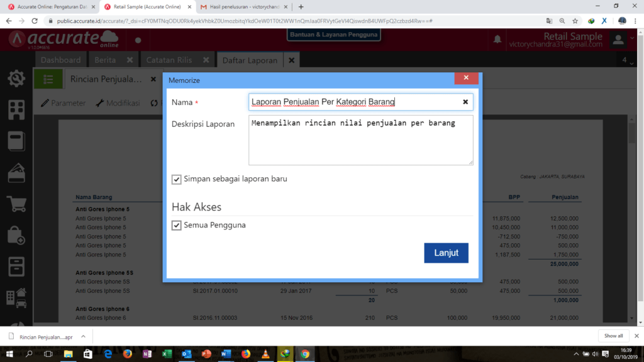The height and width of the screenshot is (362, 644).
Task: Click the wallet cash-bank sidebar icon
Action: pos(16,172)
